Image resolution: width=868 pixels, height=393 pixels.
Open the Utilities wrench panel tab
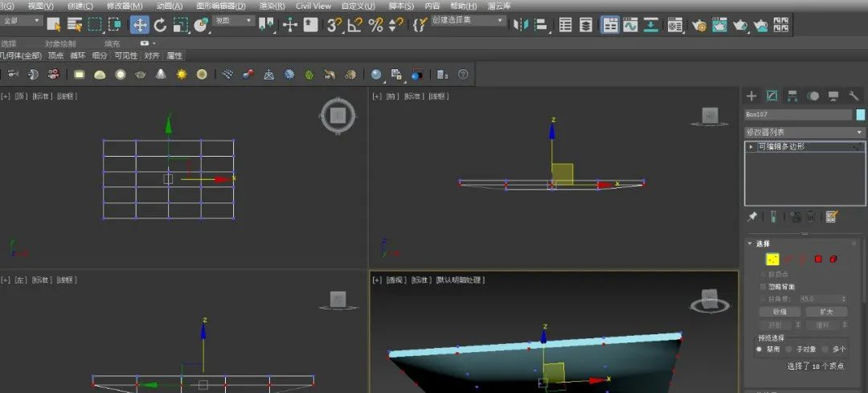854,96
